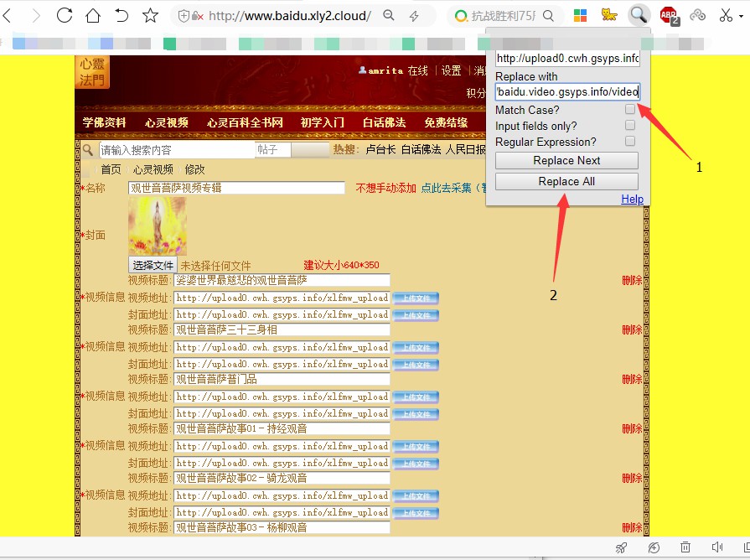Click the search box magnifier icon
Viewport: 750px width, 560px height.
coord(549,16)
